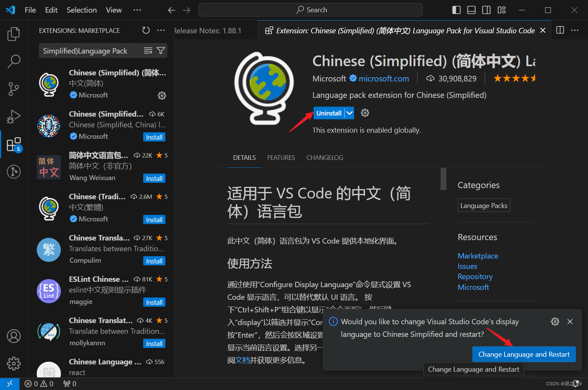Toggle bottom panel layout icon
The height and width of the screenshot is (390, 588).
coord(472,10)
